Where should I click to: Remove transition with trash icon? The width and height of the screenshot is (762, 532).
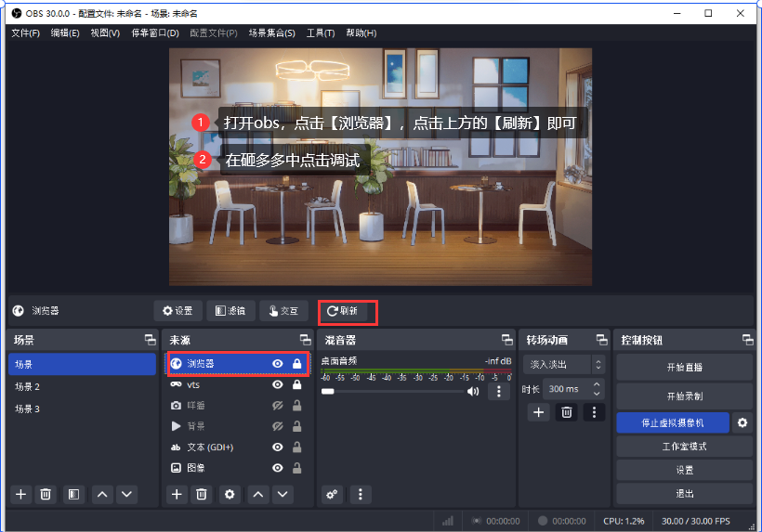(567, 412)
